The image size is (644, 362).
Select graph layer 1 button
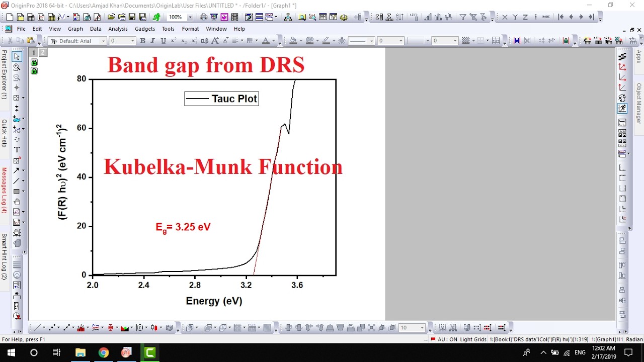[34, 52]
